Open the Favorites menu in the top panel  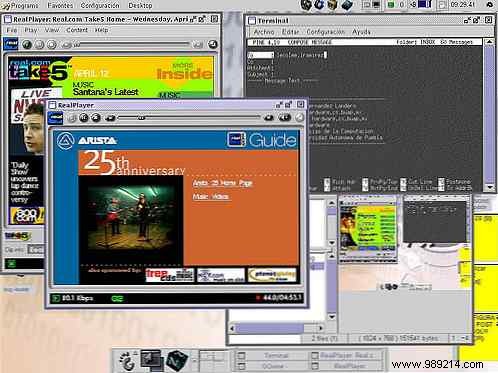click(x=60, y=6)
